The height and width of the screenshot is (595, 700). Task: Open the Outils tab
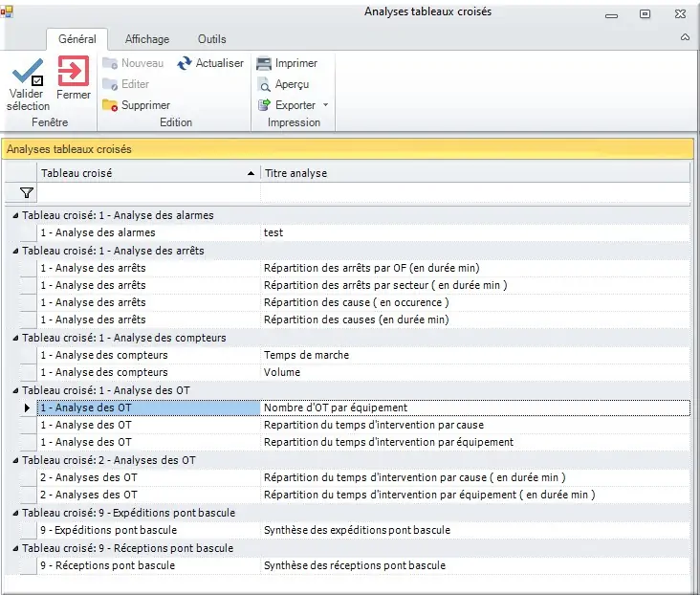[x=211, y=39]
